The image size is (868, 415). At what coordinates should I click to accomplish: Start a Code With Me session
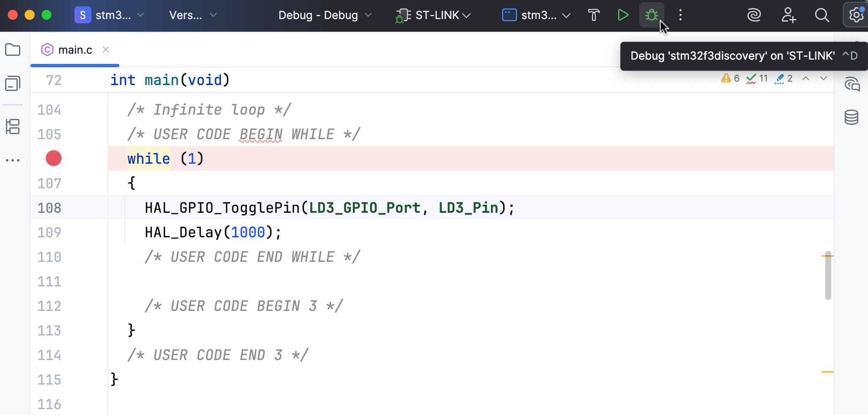pos(788,15)
